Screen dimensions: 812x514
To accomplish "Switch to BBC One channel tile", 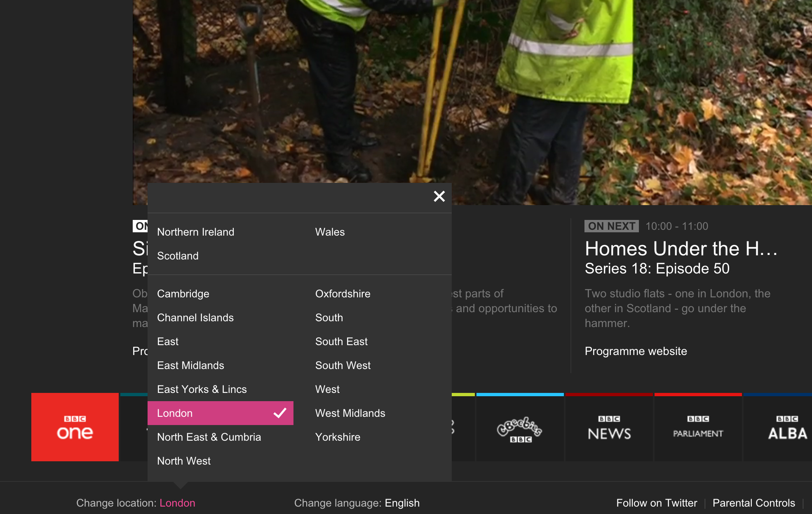I will click(75, 427).
